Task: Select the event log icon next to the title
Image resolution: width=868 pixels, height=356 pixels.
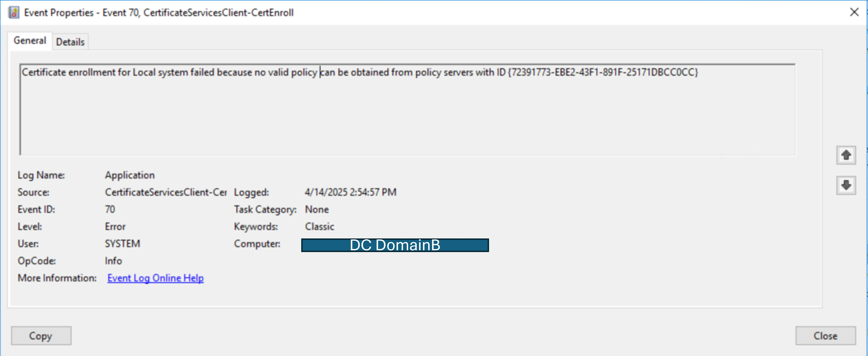Action: click(x=13, y=12)
